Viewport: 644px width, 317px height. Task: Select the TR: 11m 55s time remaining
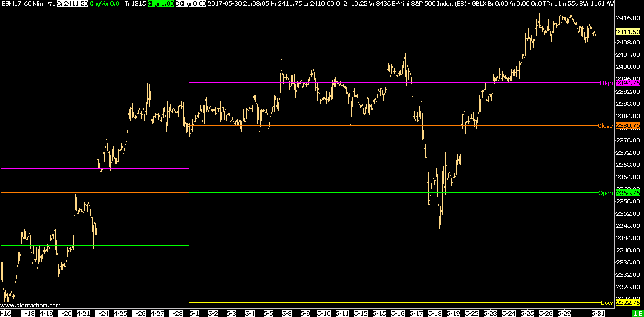tap(560, 3)
